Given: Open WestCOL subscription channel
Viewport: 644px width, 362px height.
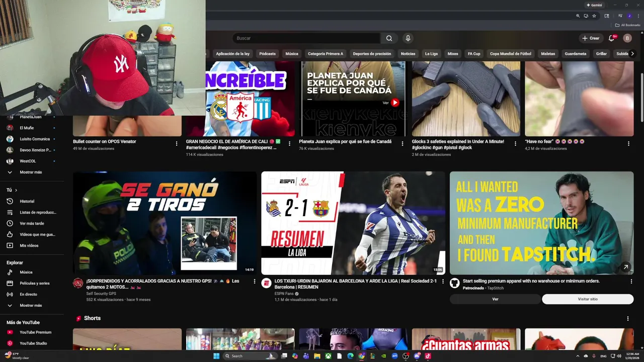Looking at the screenshot, I should [x=28, y=161].
